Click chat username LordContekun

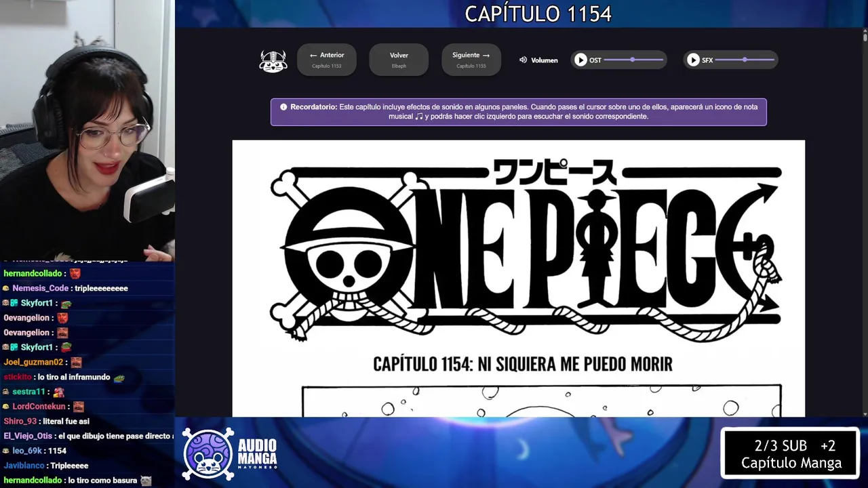[x=39, y=407]
